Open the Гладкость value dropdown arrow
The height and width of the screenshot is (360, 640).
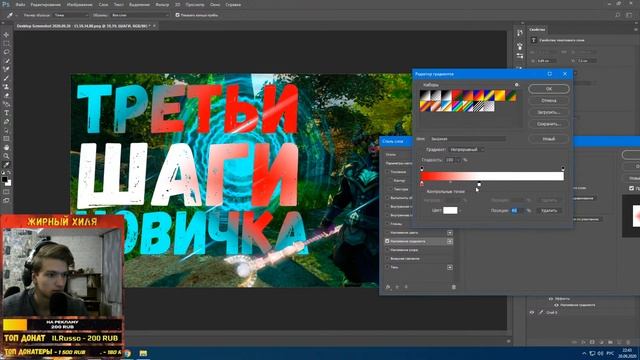458,160
